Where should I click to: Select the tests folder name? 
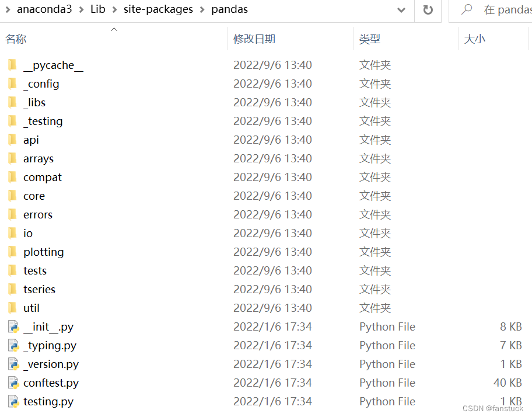(x=35, y=270)
